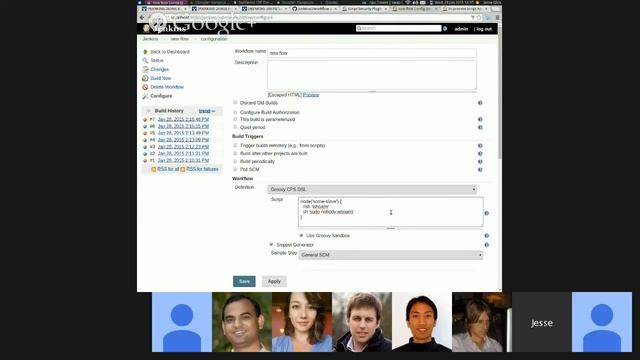The height and width of the screenshot is (360, 640).
Task: Click the Apply button
Action: pos(274,281)
